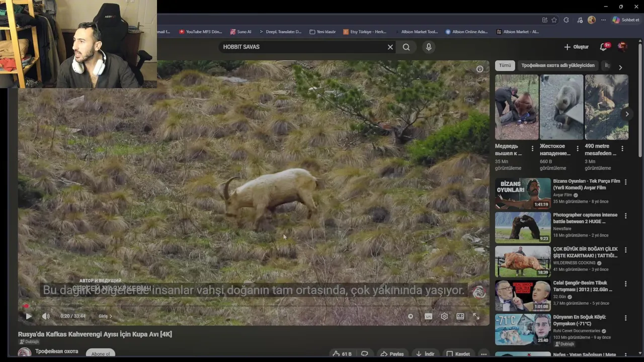Open 'Dünyanın En Soğuk Köyü: Oymyakon' video
Screen dimensions: 644x362
[580, 320]
